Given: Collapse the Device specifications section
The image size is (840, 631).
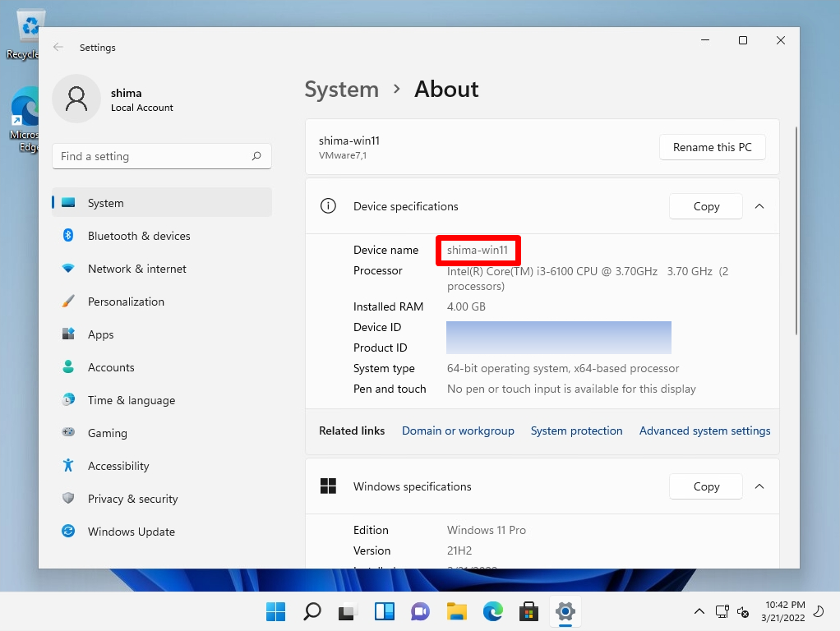Looking at the screenshot, I should (x=759, y=206).
